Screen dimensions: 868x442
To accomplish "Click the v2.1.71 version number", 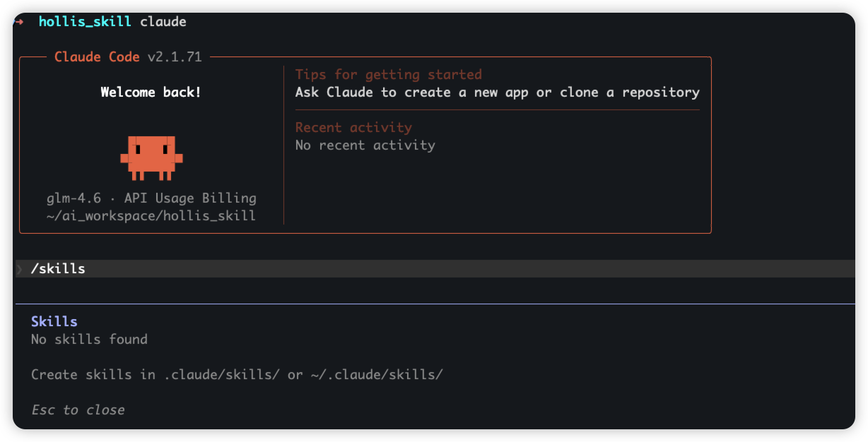I will pos(175,57).
